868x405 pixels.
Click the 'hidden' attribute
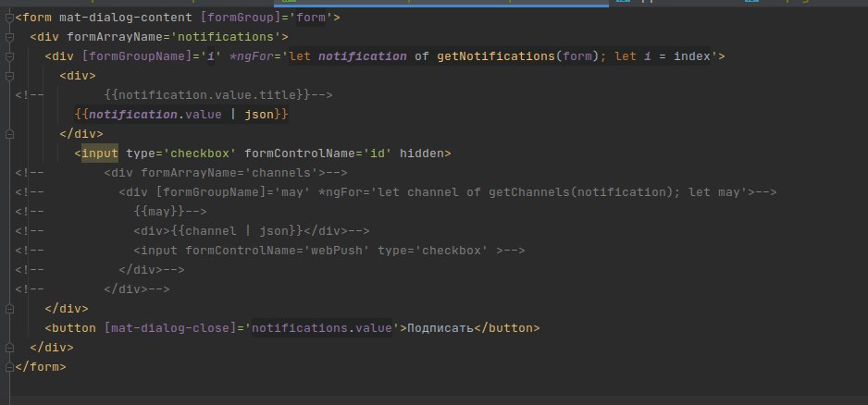click(x=422, y=153)
